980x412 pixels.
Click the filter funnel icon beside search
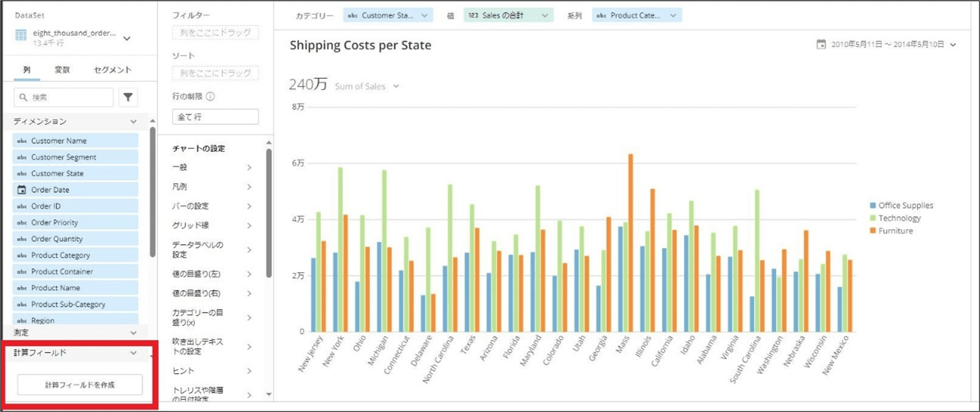pos(128,97)
